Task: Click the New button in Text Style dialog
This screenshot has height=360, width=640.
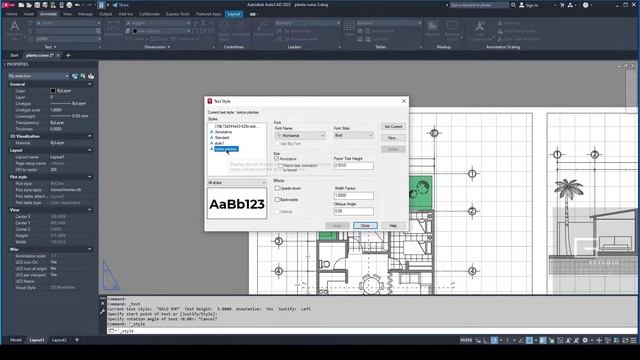Action: 393,138
